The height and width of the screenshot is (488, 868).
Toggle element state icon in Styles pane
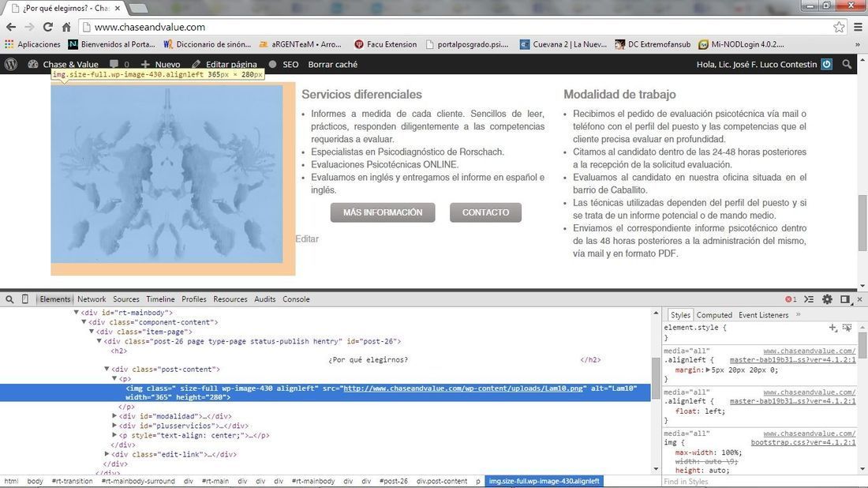tap(847, 328)
